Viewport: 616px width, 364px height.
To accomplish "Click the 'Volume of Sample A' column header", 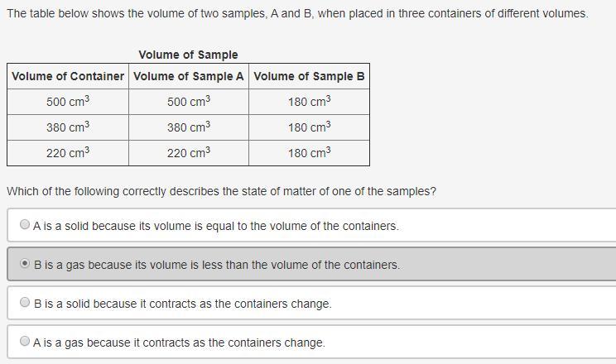I will [189, 76].
